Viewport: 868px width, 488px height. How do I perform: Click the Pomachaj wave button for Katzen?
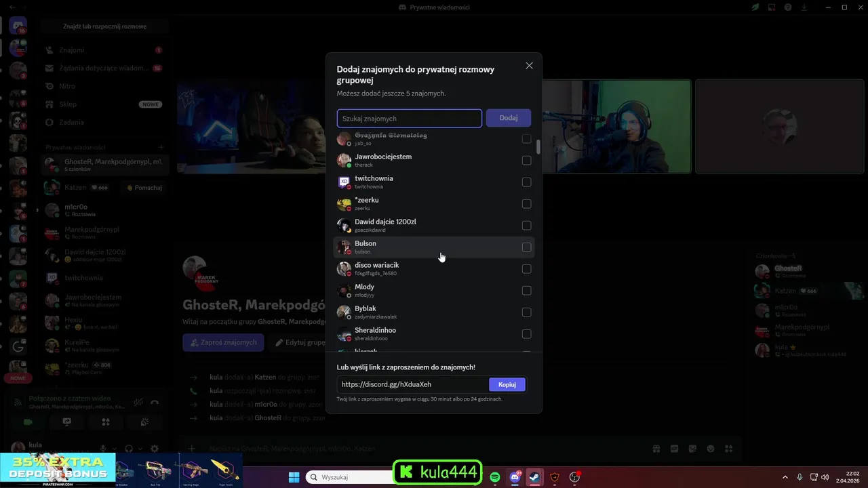(144, 187)
